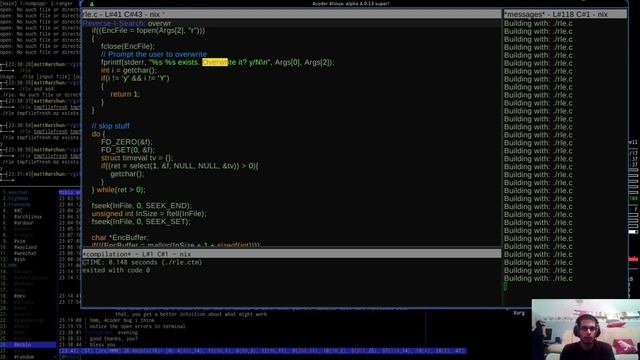The width and height of the screenshot is (640, 360).
Task: Click the *messages* panel file bar
Action: click(x=565, y=14)
